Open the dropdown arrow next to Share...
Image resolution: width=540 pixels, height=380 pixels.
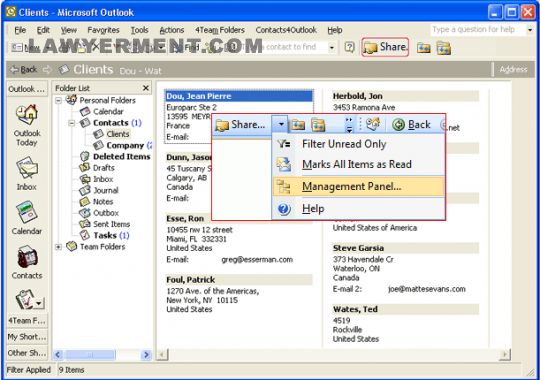(281, 124)
